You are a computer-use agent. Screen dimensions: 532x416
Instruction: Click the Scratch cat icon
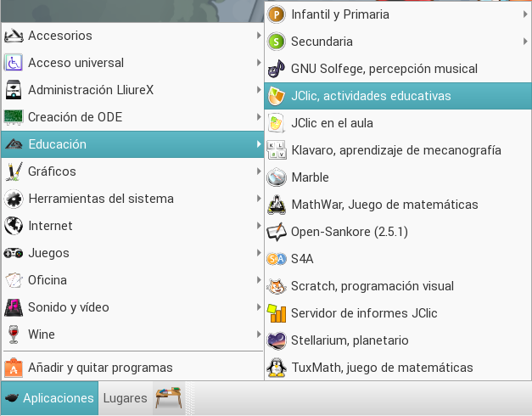pos(277,286)
